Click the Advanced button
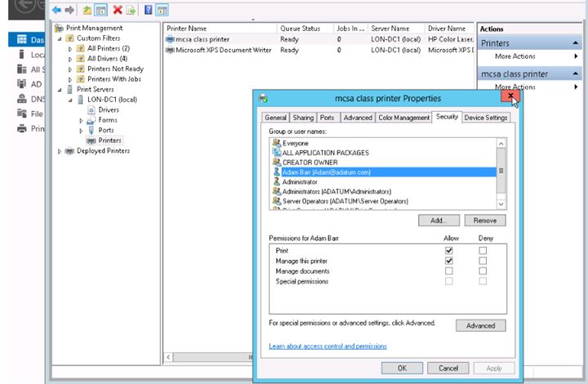Viewport: 588px width, 384px height. pyautogui.click(x=480, y=325)
